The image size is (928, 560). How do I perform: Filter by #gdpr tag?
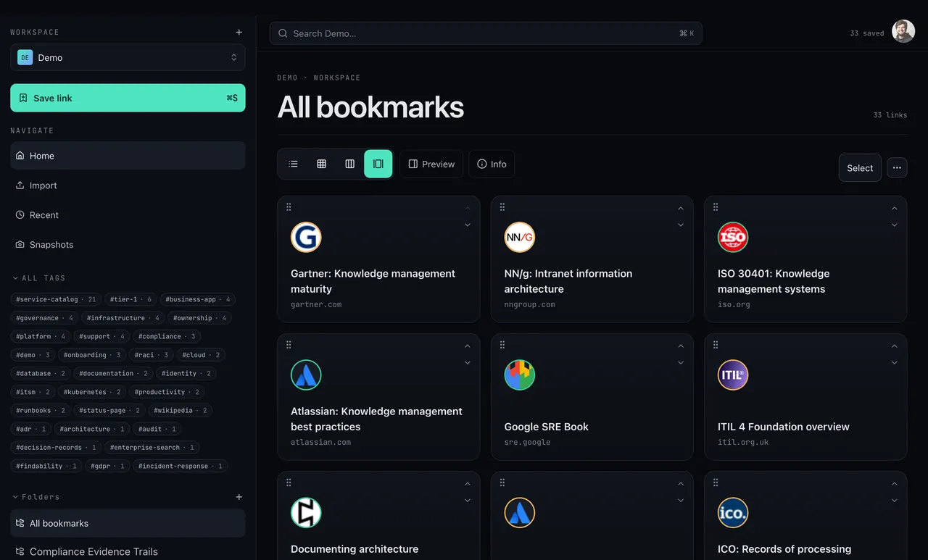coord(107,466)
